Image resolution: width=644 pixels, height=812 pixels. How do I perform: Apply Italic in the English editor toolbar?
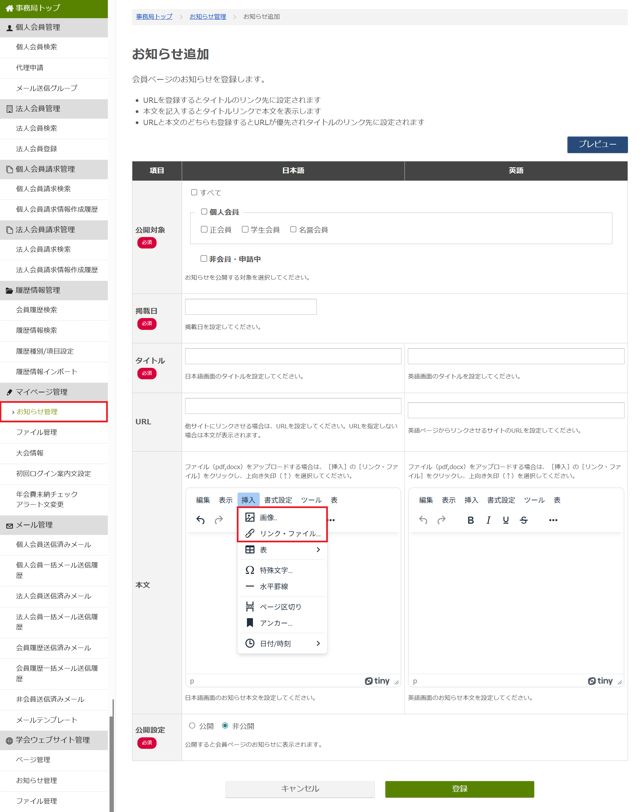coord(488,519)
